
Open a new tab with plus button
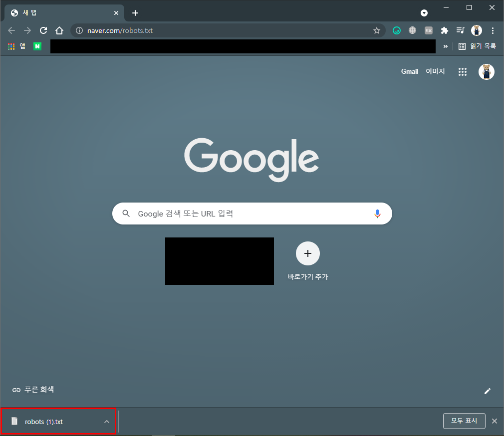tap(135, 13)
